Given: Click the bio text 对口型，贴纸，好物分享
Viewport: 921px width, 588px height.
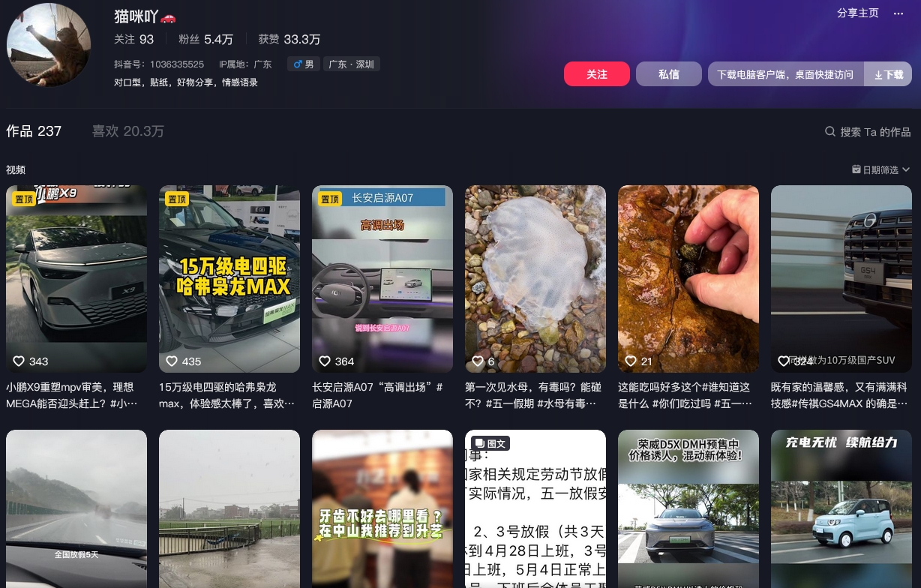Looking at the screenshot, I should (186, 82).
